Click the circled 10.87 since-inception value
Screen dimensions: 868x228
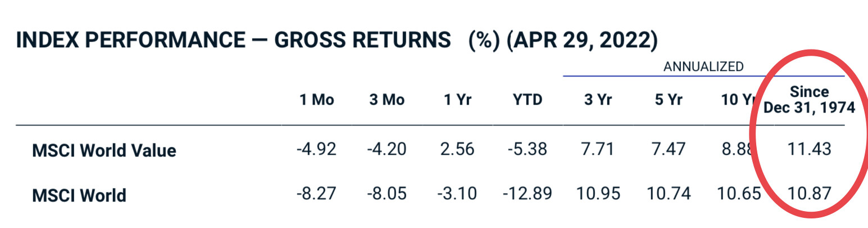[x=810, y=194]
